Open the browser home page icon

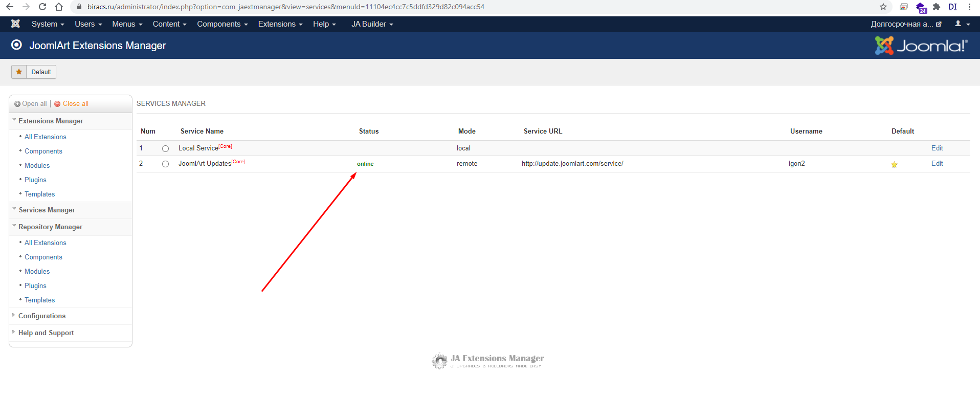coord(59,7)
